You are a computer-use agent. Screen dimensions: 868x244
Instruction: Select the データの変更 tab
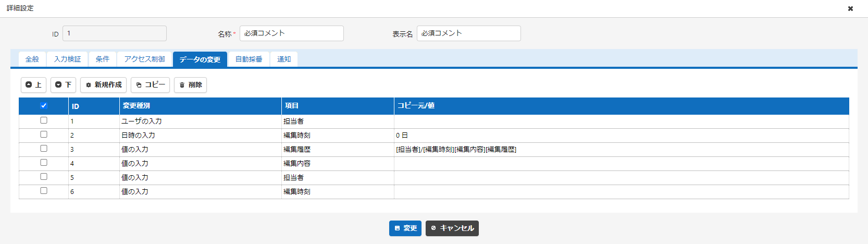200,59
